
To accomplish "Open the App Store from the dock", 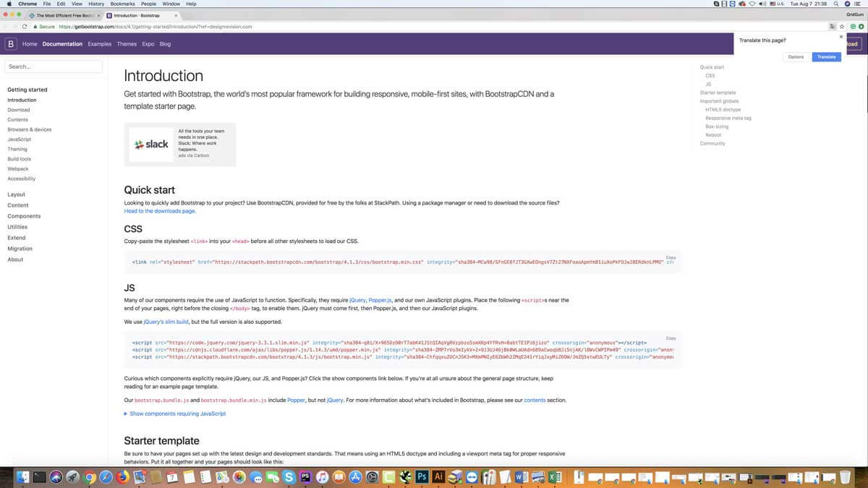I will [x=356, y=477].
